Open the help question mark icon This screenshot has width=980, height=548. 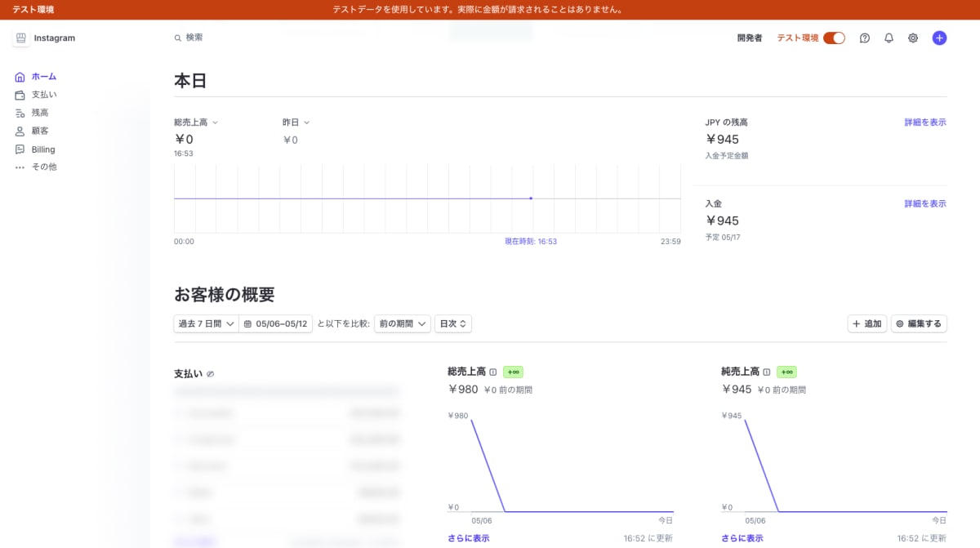coord(865,38)
